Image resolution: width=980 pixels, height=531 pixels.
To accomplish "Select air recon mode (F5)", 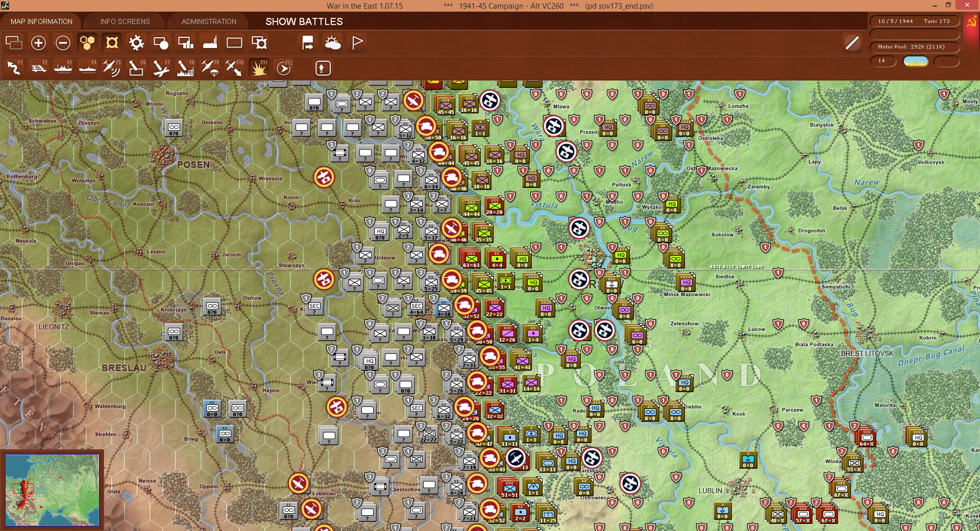I will (x=112, y=68).
